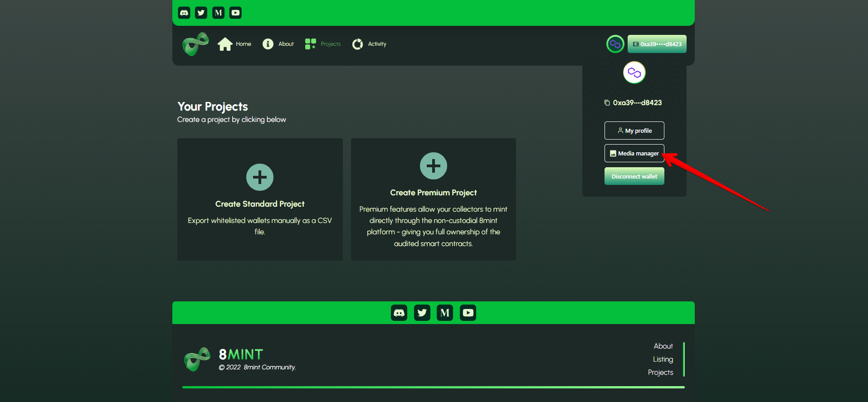
Task: Click footer About link
Action: click(663, 346)
